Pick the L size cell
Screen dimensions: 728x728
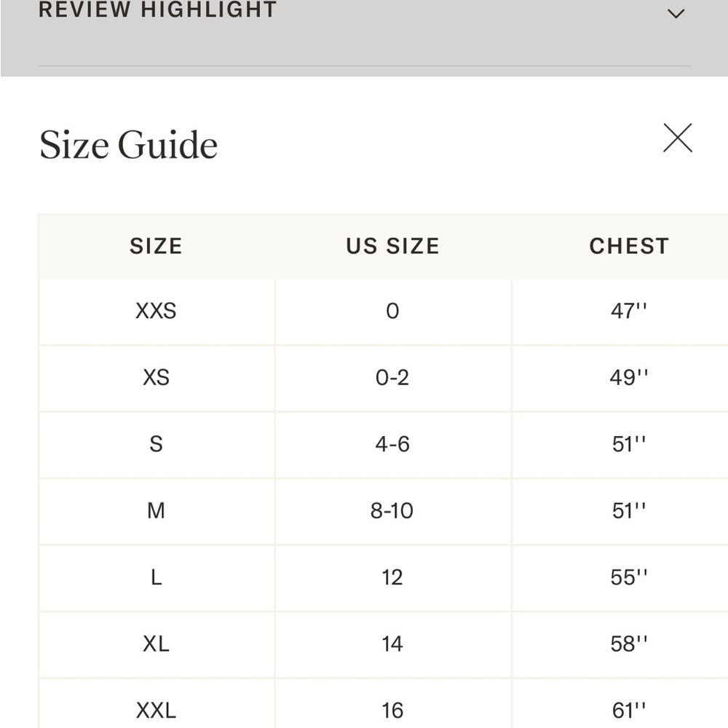[157, 578]
